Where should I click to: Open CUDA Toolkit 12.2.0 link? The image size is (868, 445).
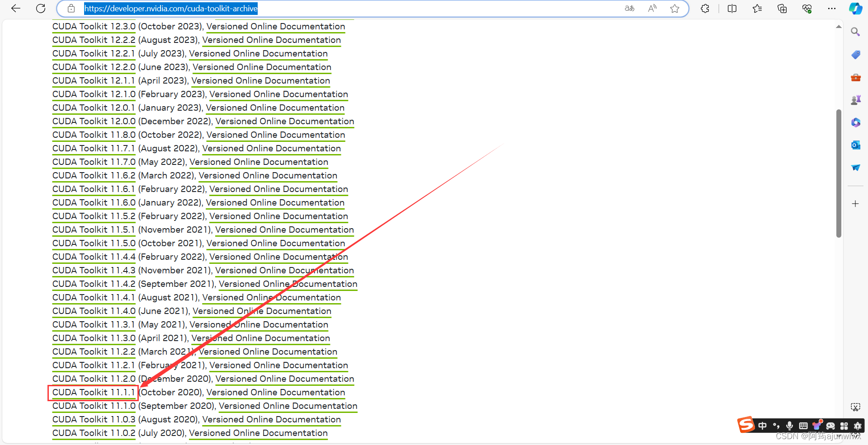94,67
